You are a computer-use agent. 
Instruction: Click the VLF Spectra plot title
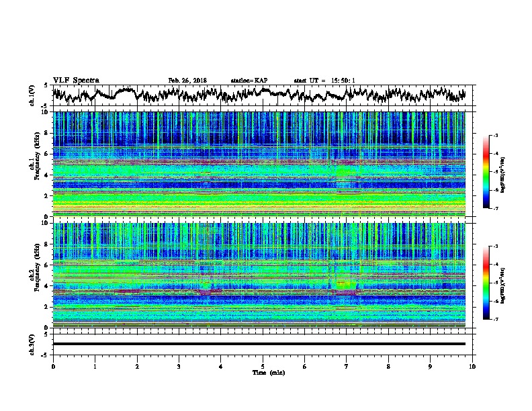coord(76,81)
